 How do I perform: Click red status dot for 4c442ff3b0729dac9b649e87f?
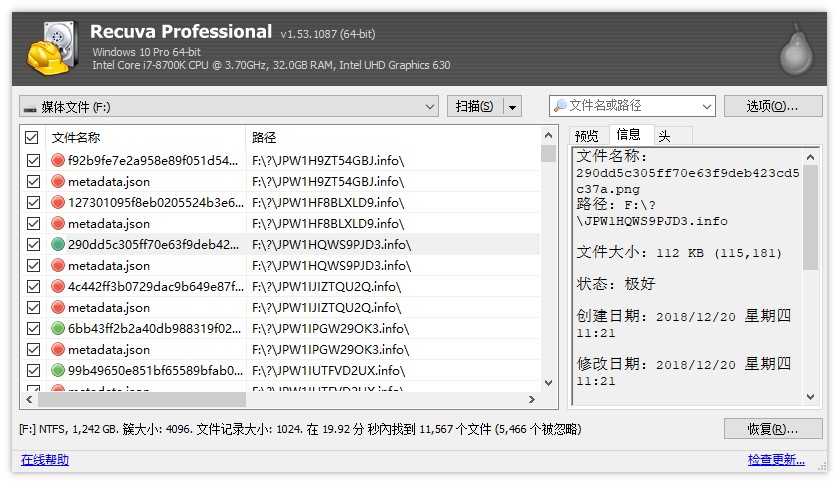tap(58, 286)
